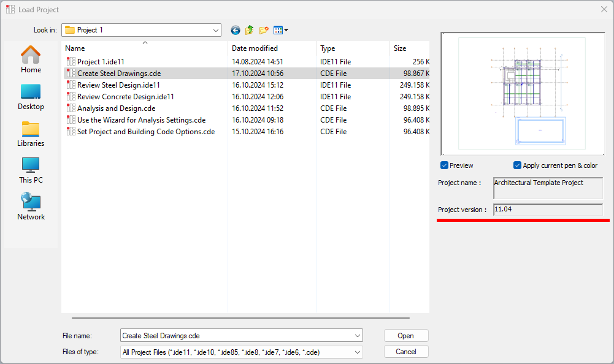Open Libraries from the sidebar
This screenshot has width=614, height=364.
[31, 133]
